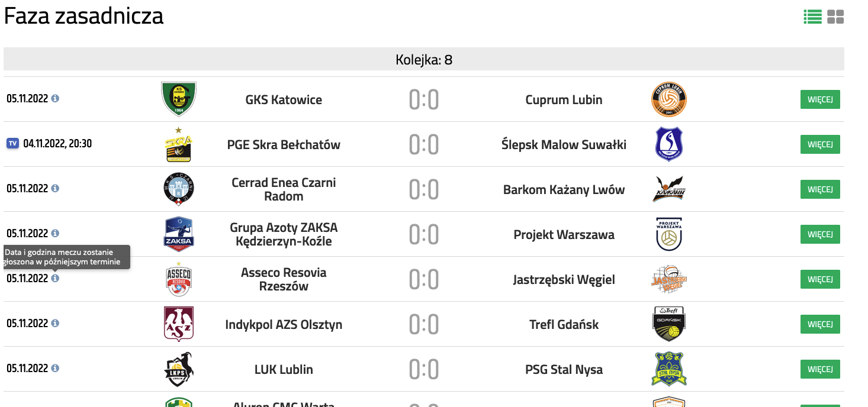This screenshot has height=407, width=868.
Task: Click info icon next to GKS Katowice date
Action: (x=55, y=98)
